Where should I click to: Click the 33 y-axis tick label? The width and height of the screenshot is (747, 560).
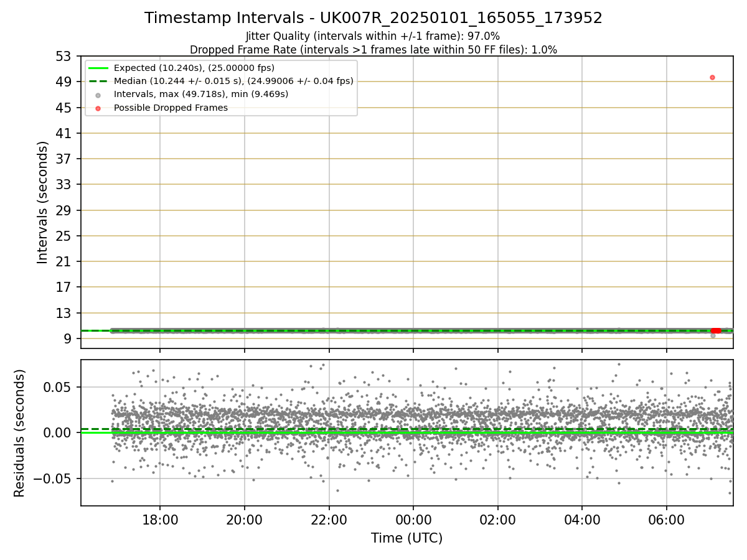(x=65, y=185)
